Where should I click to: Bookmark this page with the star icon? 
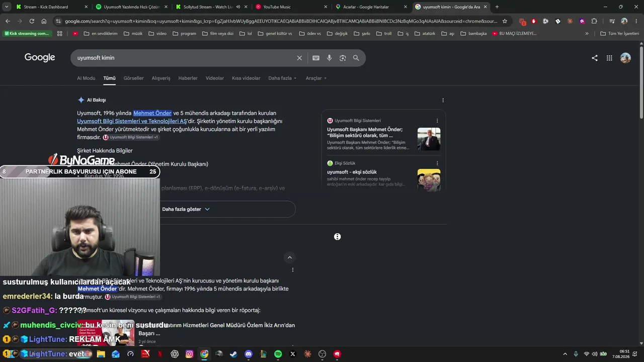tap(505, 21)
